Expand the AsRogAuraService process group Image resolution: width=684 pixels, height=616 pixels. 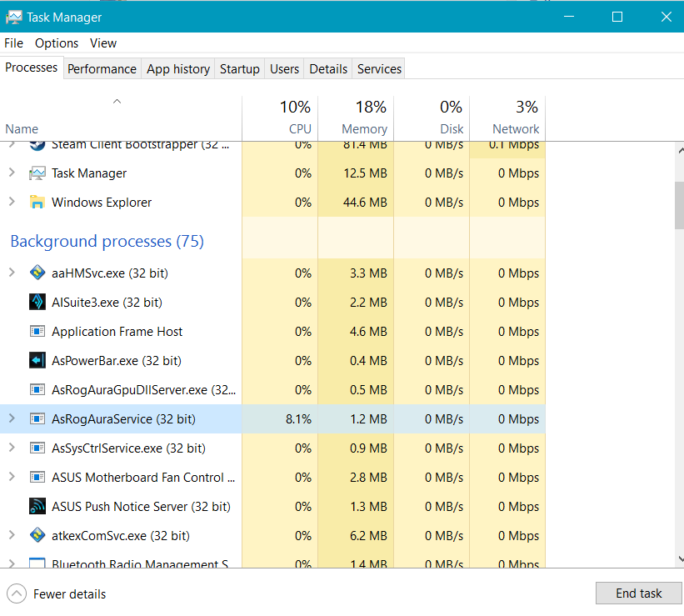[x=12, y=418]
